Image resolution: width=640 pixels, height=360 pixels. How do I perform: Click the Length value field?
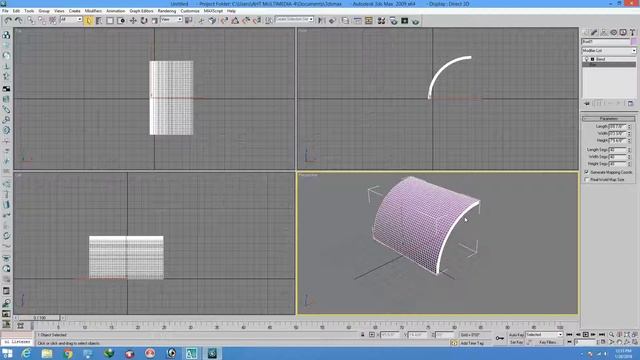pos(618,127)
